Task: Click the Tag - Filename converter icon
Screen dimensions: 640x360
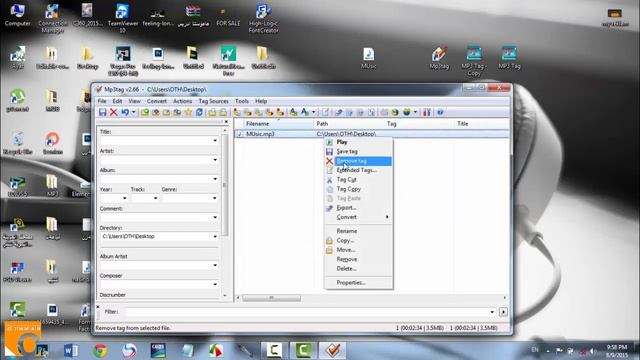Action: point(237,112)
